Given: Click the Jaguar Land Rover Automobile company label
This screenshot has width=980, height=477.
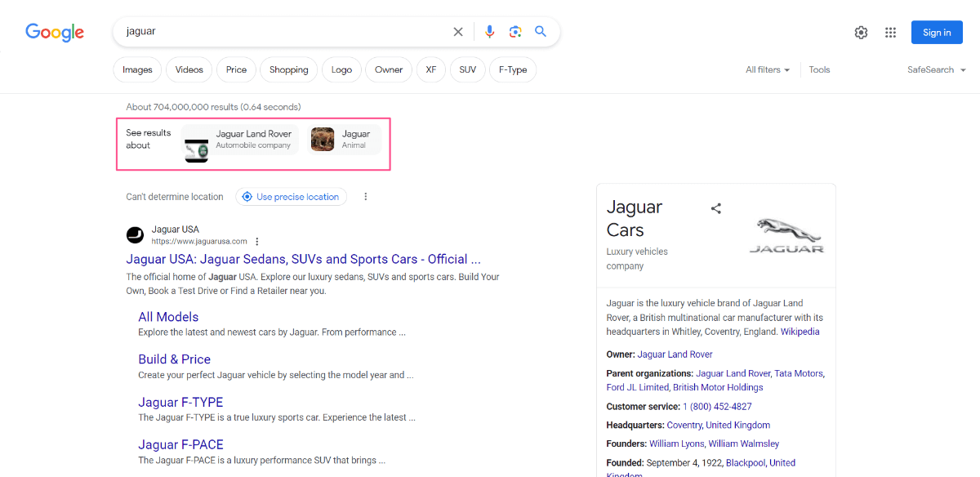Looking at the screenshot, I should click(253, 139).
